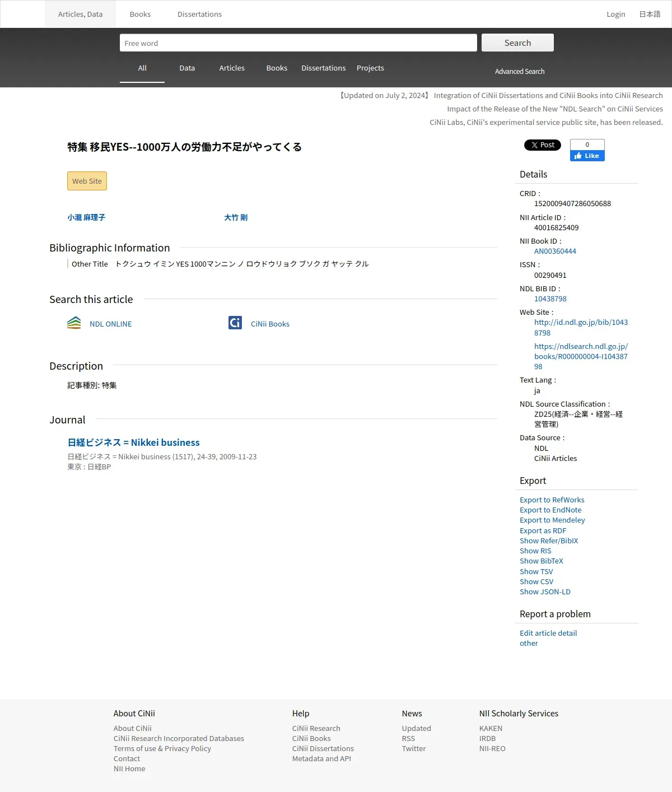Screen dimensions: 672x792
Task: Open footer RSS link
Action: click(x=408, y=739)
